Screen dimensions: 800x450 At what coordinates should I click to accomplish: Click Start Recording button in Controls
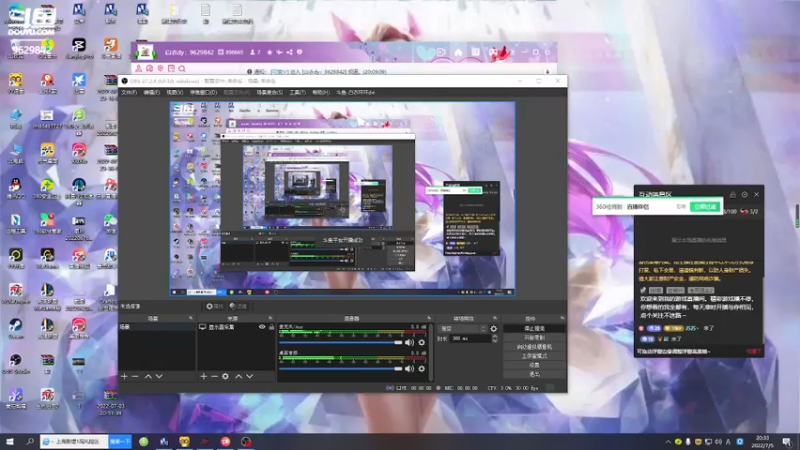534,338
